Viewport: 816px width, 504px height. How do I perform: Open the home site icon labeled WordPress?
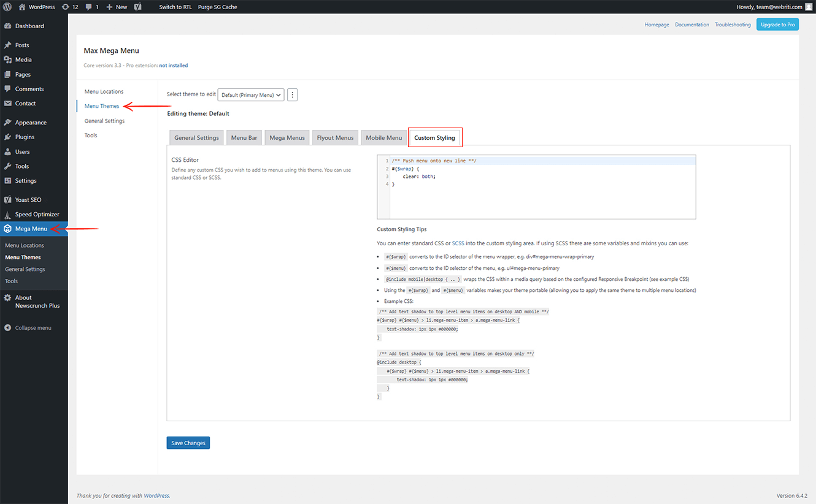coord(22,7)
